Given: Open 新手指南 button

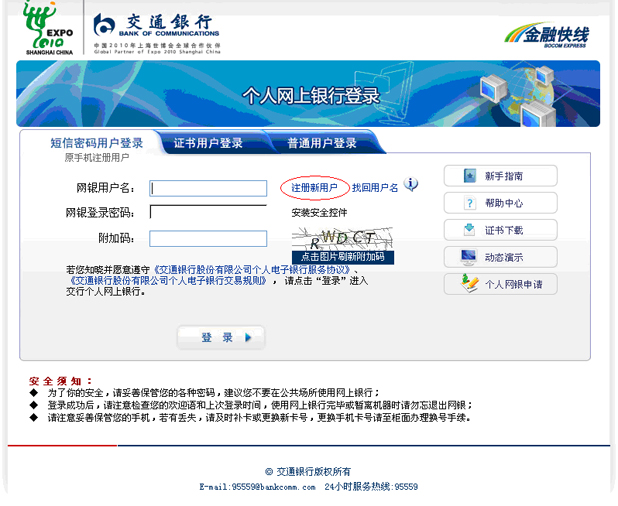Looking at the screenshot, I should point(501,176).
